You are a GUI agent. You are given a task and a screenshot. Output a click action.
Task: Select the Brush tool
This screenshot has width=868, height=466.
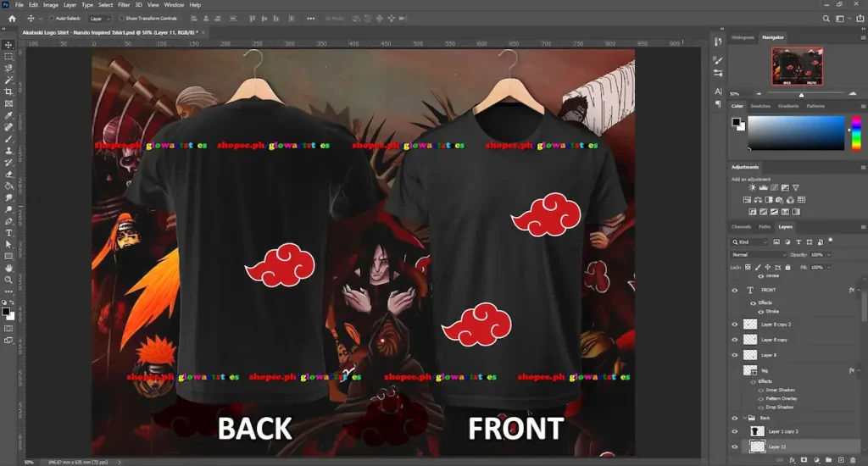[x=8, y=139]
